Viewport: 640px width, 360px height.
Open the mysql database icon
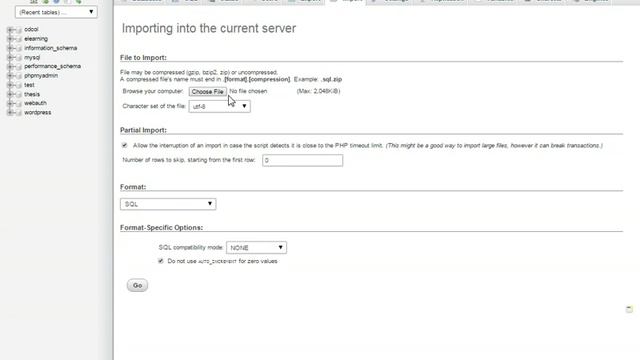pos(18,58)
